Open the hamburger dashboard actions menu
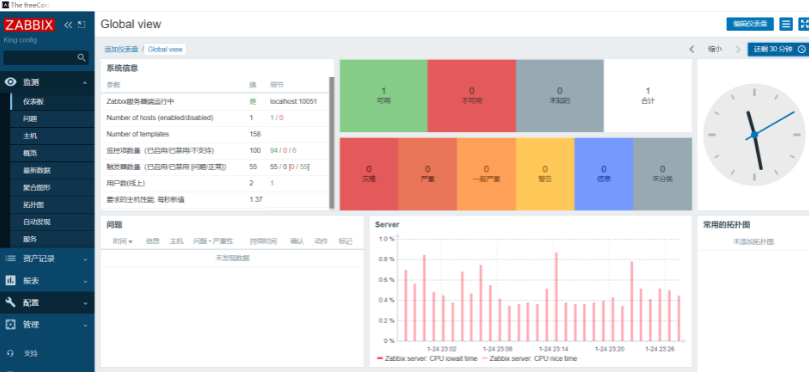 point(786,24)
